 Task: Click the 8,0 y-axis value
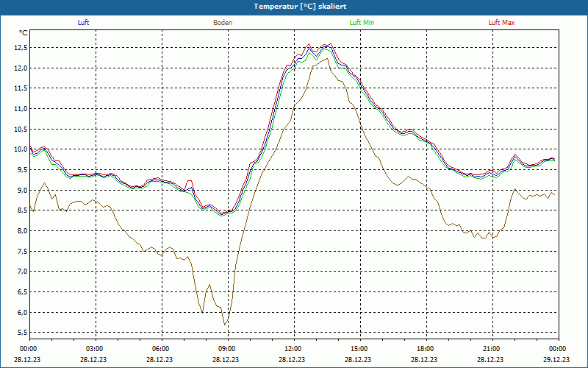click(22, 230)
